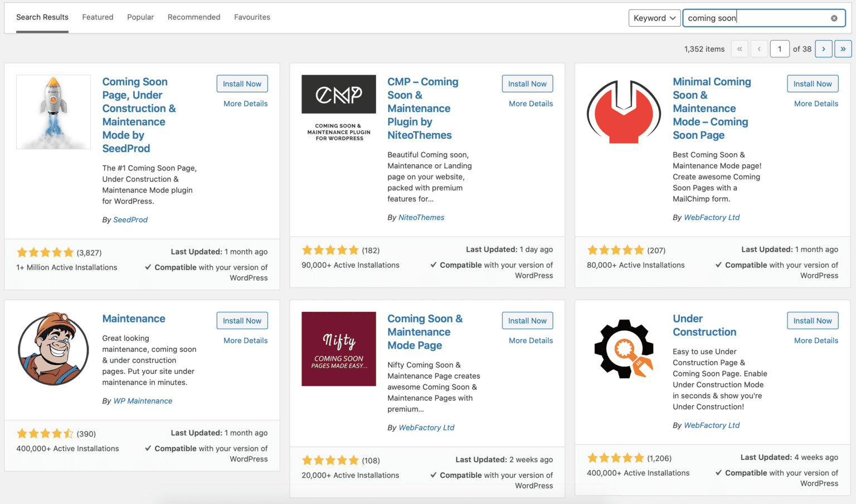The width and height of the screenshot is (856, 504).
Task: Install the SeedProd Coming Soon plugin
Action: [x=242, y=83]
